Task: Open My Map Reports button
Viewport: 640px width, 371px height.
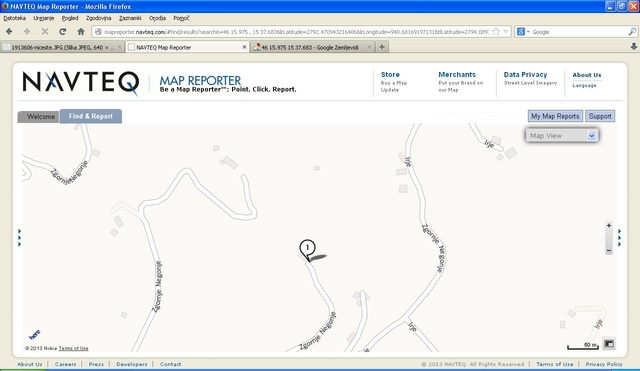Action: [555, 116]
